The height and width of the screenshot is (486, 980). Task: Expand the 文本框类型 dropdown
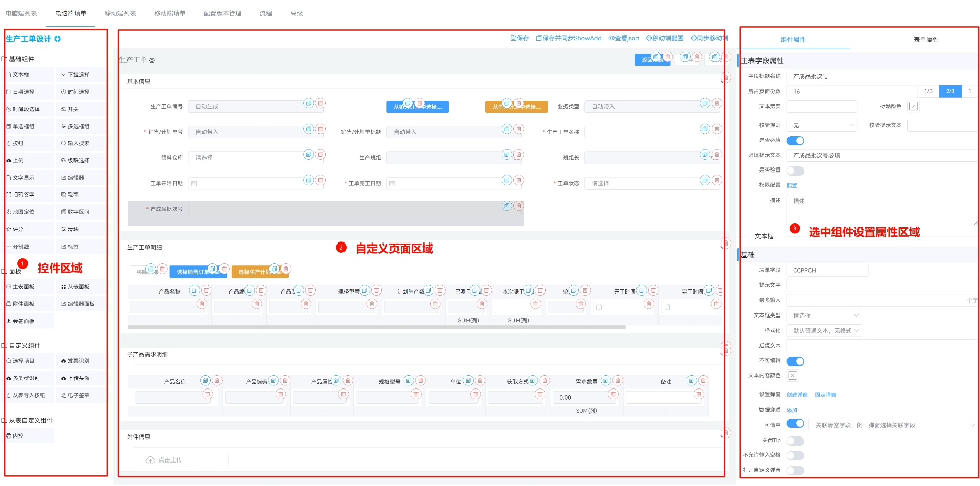[x=823, y=315]
